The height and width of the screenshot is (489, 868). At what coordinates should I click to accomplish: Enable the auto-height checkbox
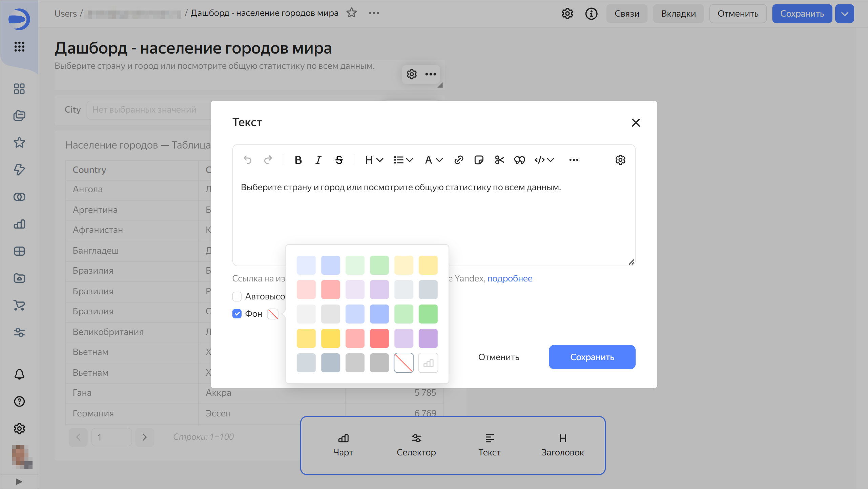tap(237, 296)
